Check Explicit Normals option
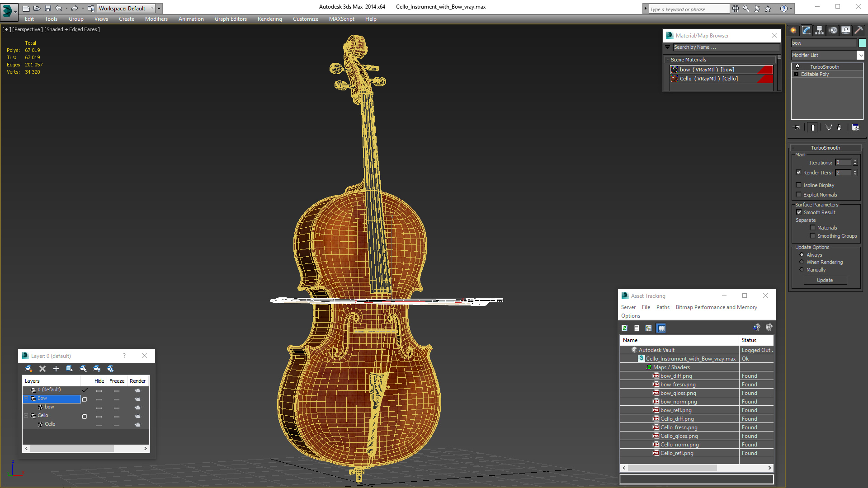This screenshot has height=488, width=868. (x=798, y=195)
